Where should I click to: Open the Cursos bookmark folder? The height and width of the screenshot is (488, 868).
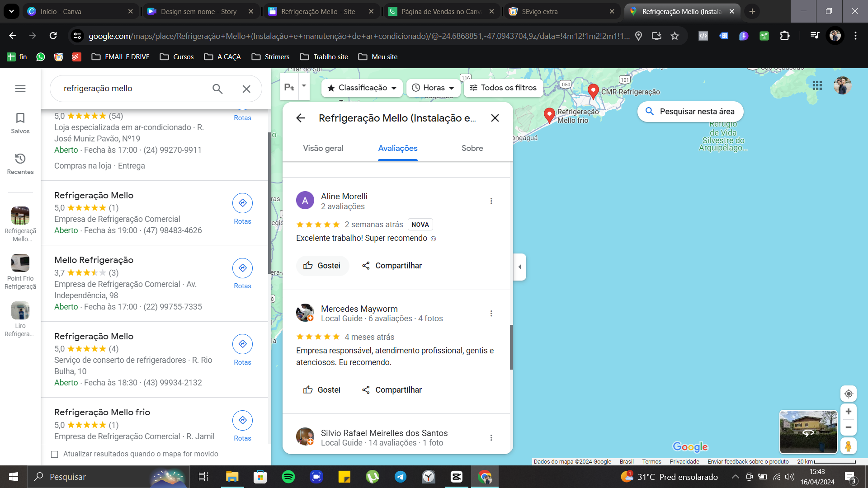pos(177,57)
